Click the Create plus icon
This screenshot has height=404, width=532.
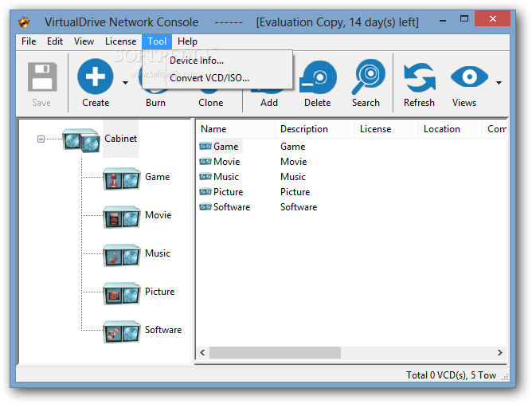tap(96, 76)
